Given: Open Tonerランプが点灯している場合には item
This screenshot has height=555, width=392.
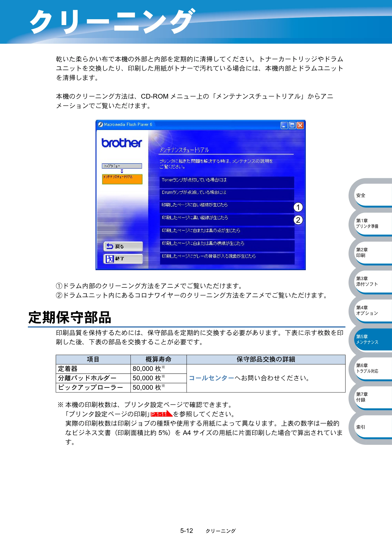Looking at the screenshot, I should 227,182.
